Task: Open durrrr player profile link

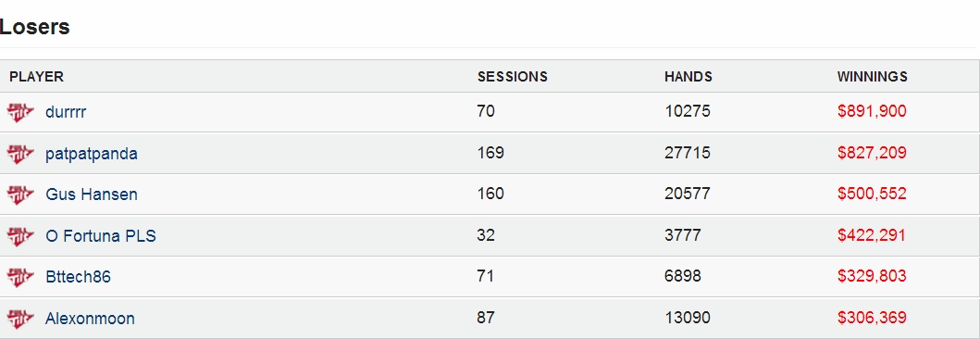Action: tap(66, 113)
